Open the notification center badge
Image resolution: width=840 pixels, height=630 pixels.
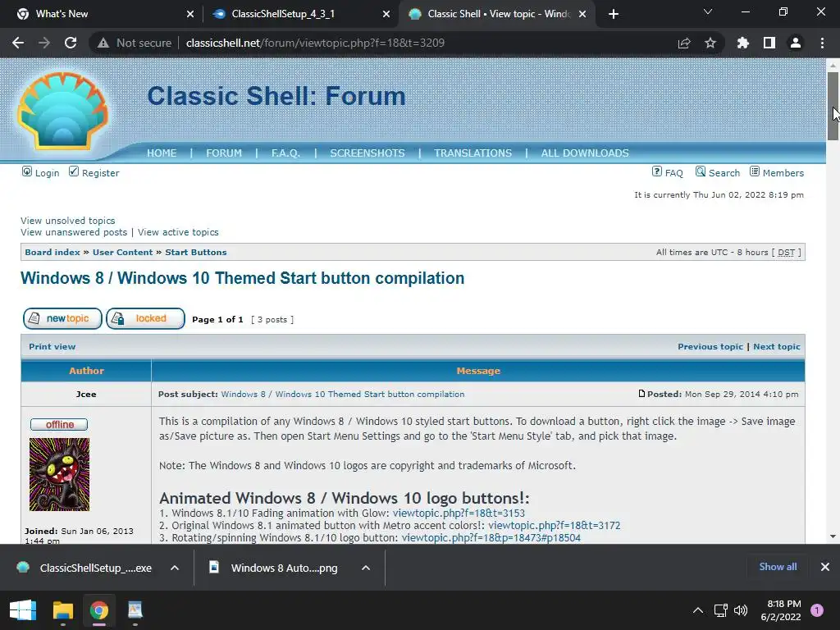tap(817, 610)
